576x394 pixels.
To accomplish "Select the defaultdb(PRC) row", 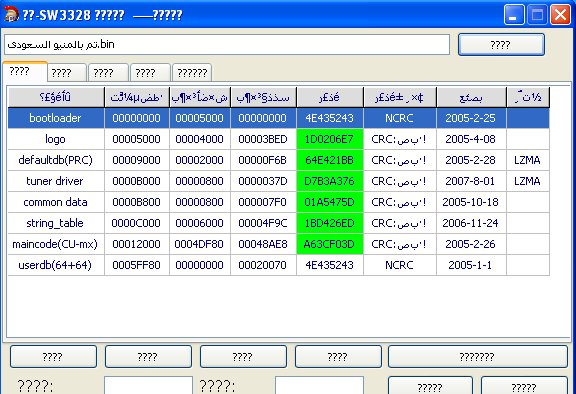I will [278, 160].
